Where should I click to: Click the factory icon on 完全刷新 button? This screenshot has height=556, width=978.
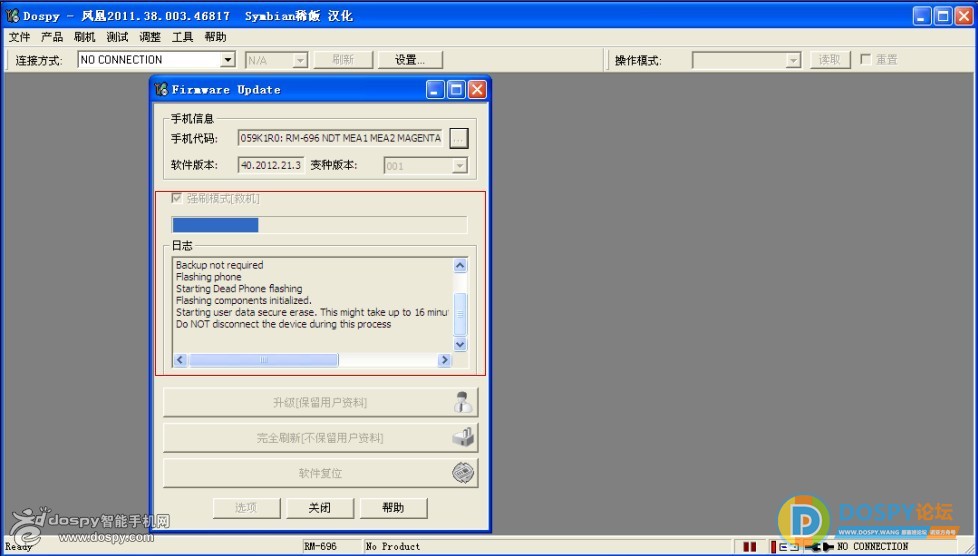click(463, 437)
